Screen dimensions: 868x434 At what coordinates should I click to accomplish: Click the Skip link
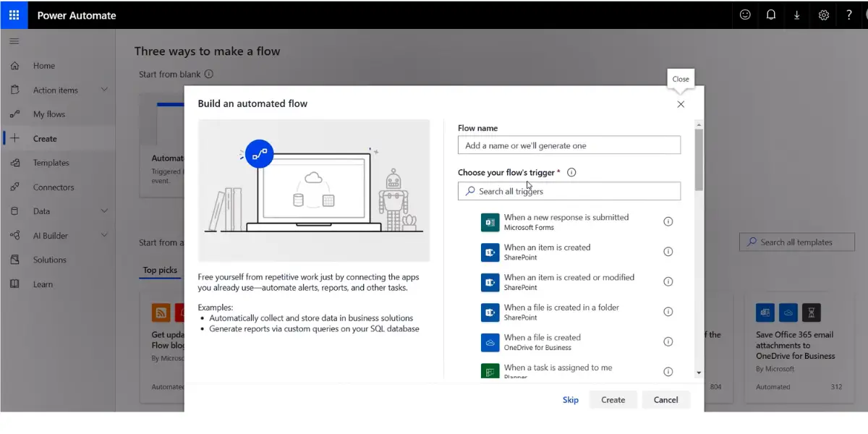[571, 400]
